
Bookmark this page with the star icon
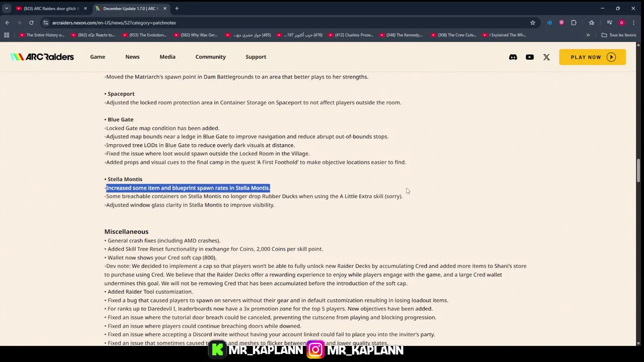532,23
